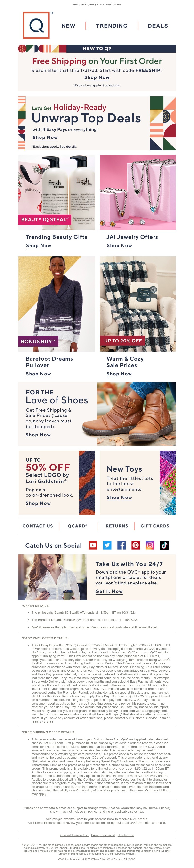Click the Unsubscribe link
Image resolution: width=194 pixels, height=868 pixels.
(x=125, y=835)
